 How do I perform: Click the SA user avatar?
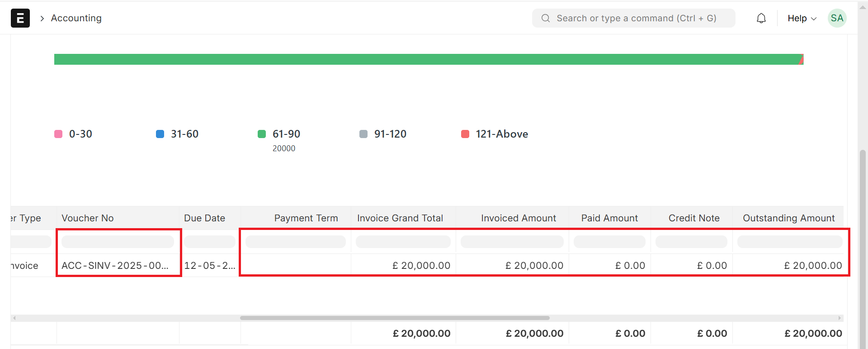click(837, 18)
